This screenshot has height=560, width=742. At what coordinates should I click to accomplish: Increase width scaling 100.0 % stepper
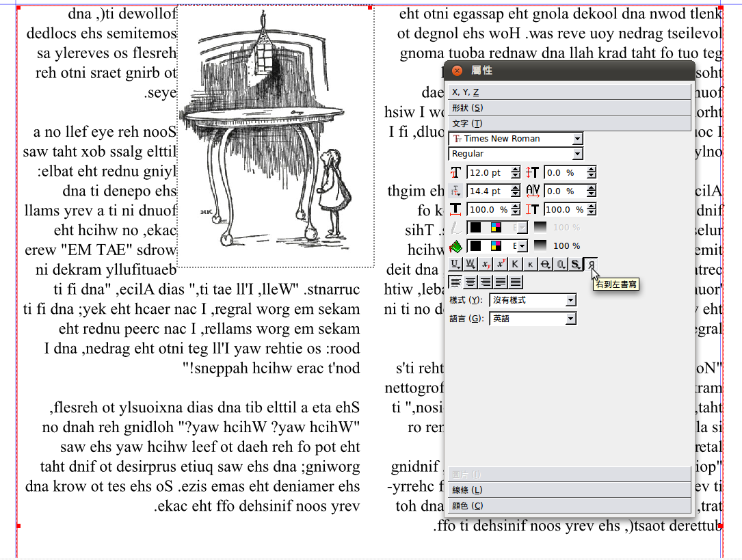[x=516, y=206]
